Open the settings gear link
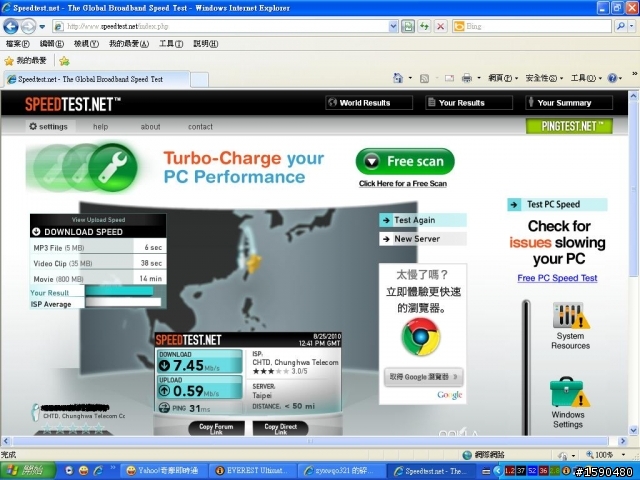Viewport: 640px width, 480px height. click(x=48, y=127)
